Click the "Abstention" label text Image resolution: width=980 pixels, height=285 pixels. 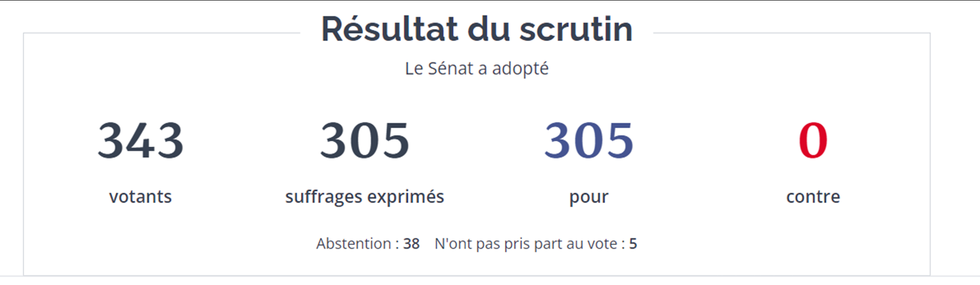(354, 244)
